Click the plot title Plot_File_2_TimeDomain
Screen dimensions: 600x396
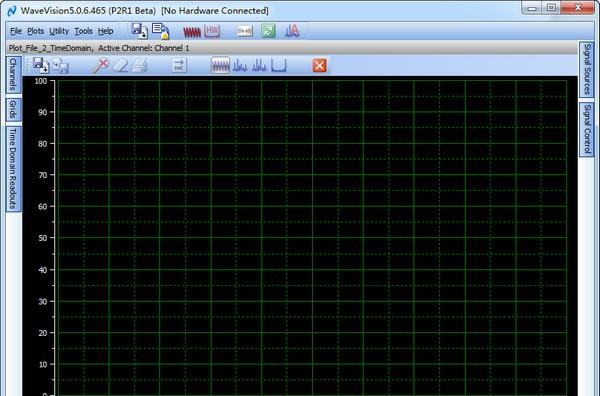click(x=50, y=48)
